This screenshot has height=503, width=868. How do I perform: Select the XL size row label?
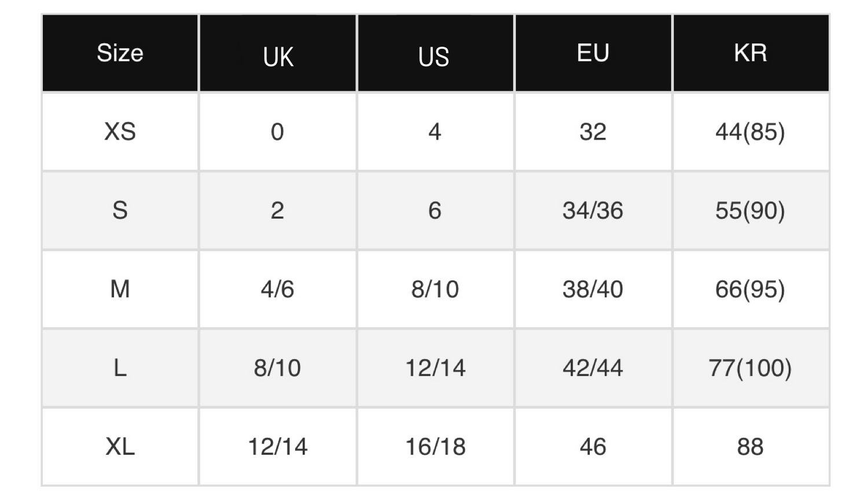click(120, 447)
